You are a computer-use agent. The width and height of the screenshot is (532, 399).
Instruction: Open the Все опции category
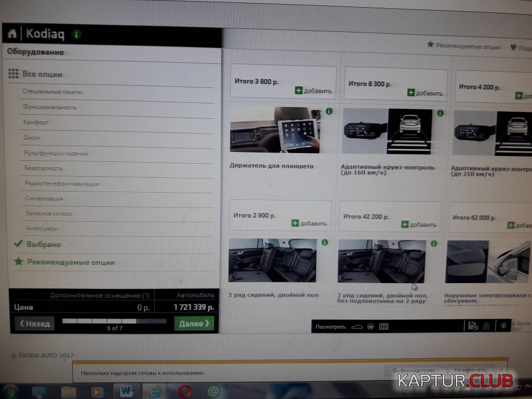[42, 74]
